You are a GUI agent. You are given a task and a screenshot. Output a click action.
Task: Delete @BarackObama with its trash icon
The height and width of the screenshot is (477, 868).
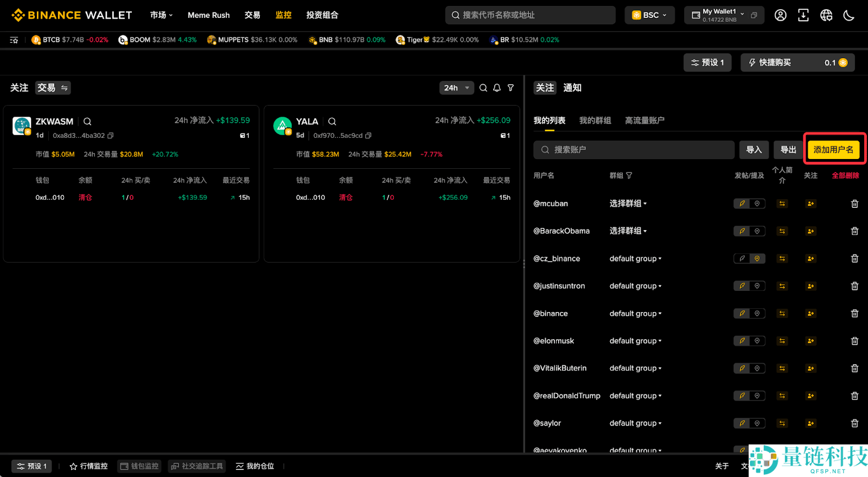(854, 231)
